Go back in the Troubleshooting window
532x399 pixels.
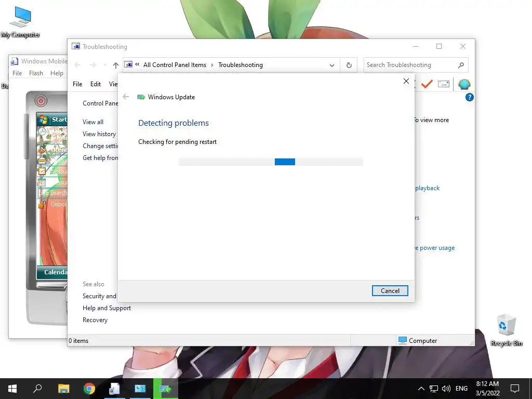(77, 65)
